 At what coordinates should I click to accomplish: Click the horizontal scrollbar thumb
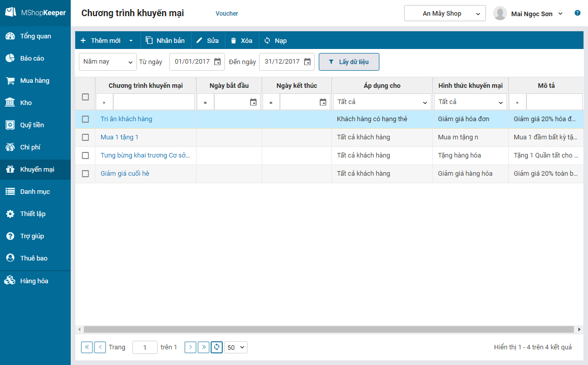point(328,329)
